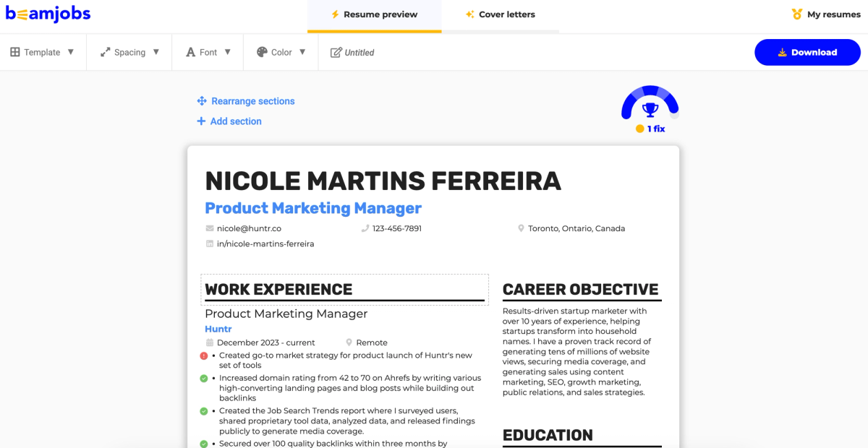
Task: Click Toronto, Ontario, Canada location text
Action: click(576, 228)
